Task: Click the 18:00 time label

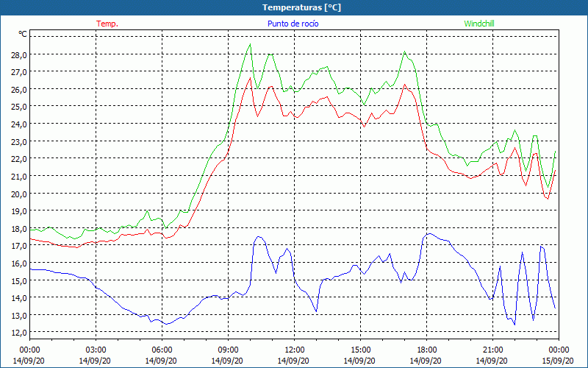Action: click(427, 350)
